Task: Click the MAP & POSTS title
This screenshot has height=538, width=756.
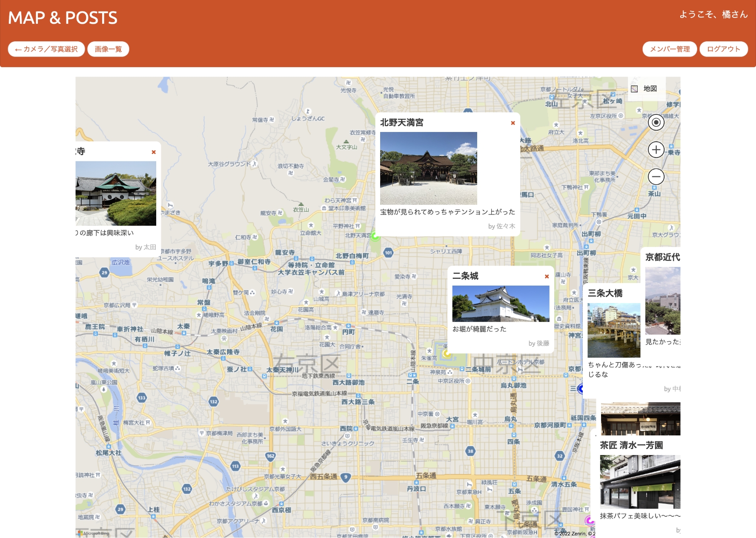Action: (x=63, y=18)
